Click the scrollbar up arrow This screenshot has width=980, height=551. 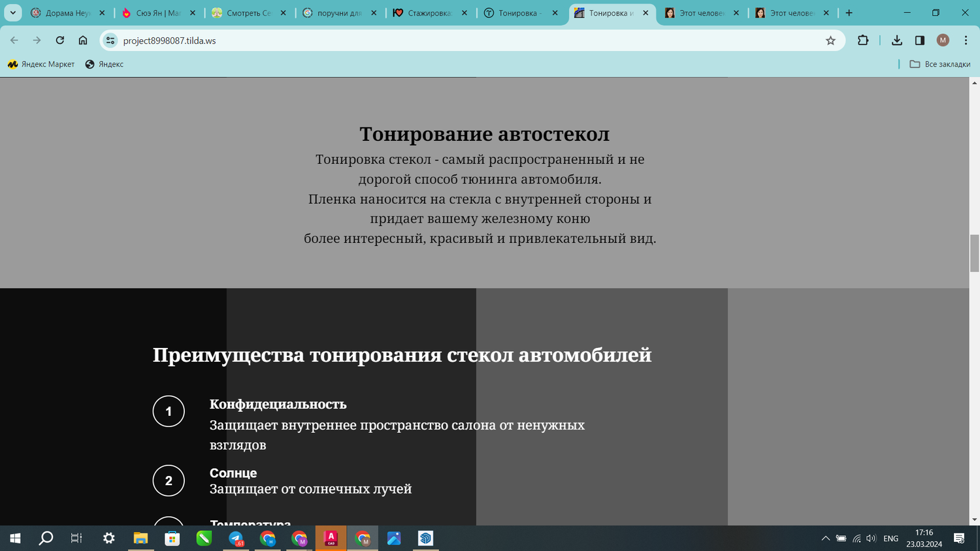(x=975, y=83)
